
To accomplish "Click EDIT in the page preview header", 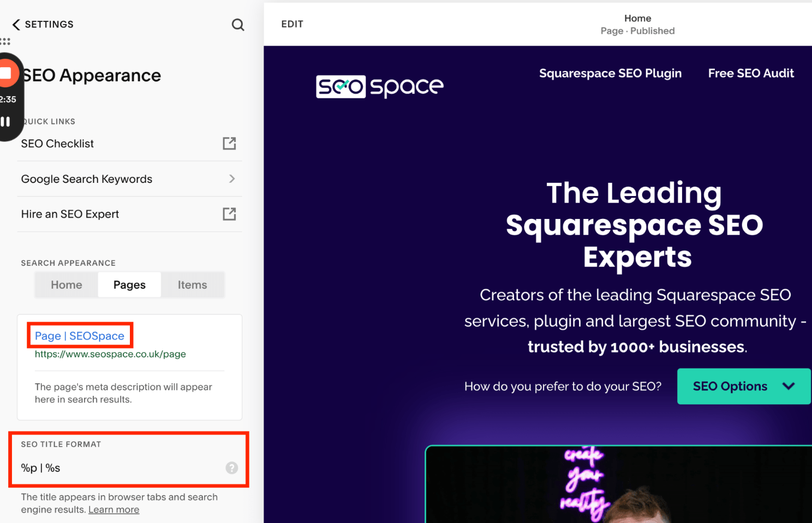I will tap(292, 24).
